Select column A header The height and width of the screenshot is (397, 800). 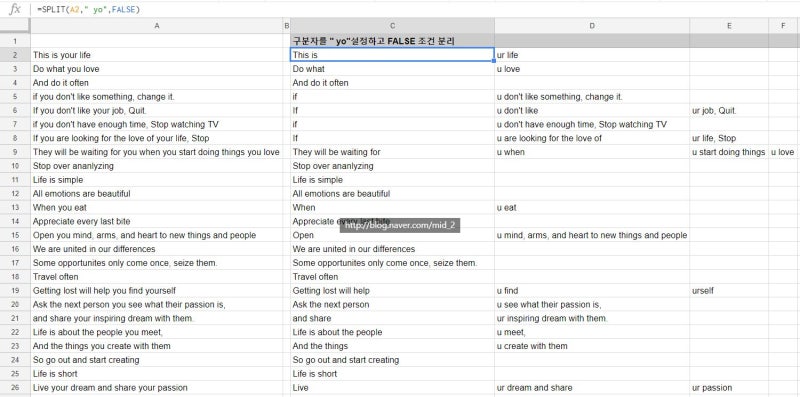157,26
